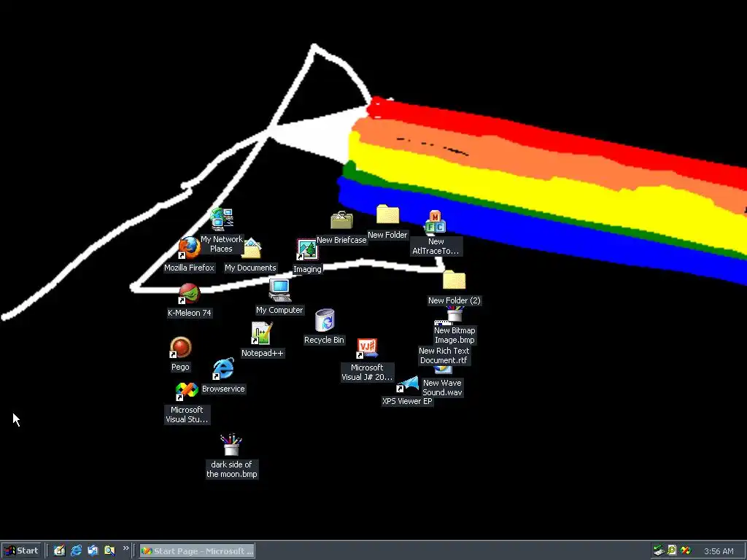Click the Quick Launch folder search icon
The height and width of the screenshot is (560, 747).
(109, 551)
